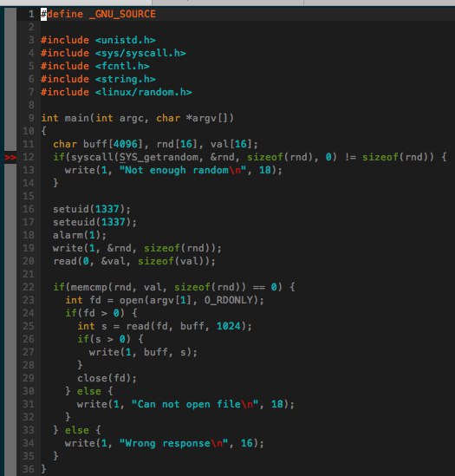The height and width of the screenshot is (476, 455).
Task: Click the 'else' keyword on line 33
Action: click(x=77, y=430)
